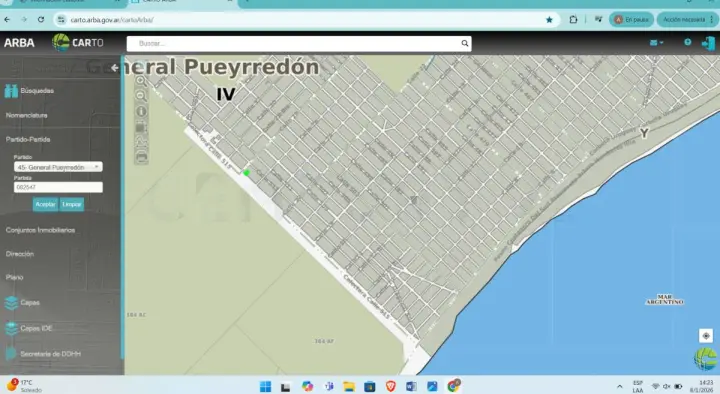This screenshot has width=720, height=394.
Task: Click the Aceptar button
Action: 45,204
